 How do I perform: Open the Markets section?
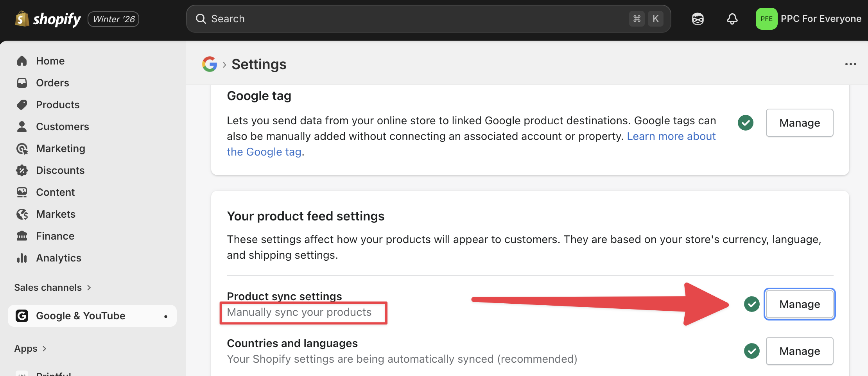click(56, 214)
